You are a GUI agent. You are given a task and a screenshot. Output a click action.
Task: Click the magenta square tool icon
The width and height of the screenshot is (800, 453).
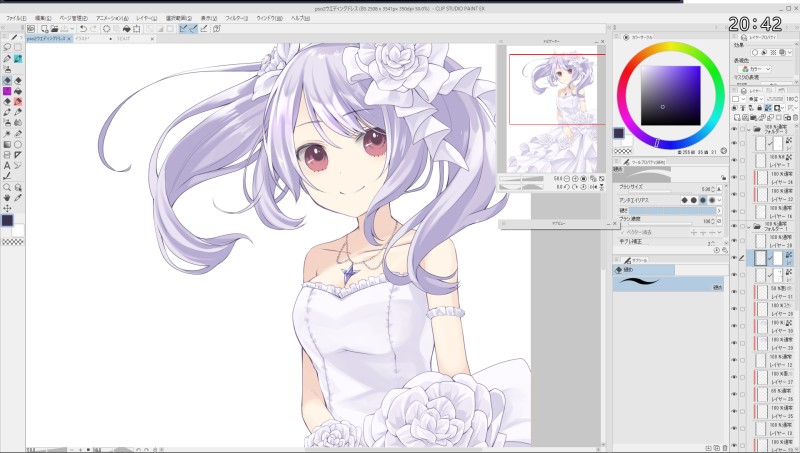pyautogui.click(x=7, y=91)
